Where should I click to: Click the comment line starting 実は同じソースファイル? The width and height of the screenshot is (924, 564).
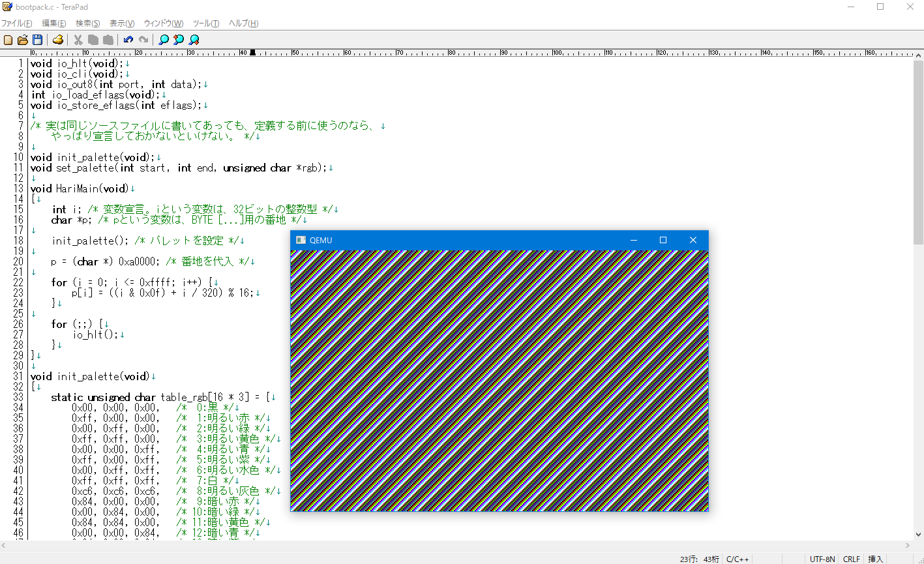205,126
